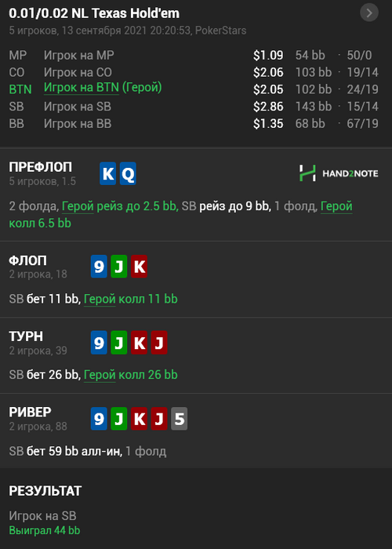
Task: Click the hero's Q hole card
Action: [x=128, y=173]
